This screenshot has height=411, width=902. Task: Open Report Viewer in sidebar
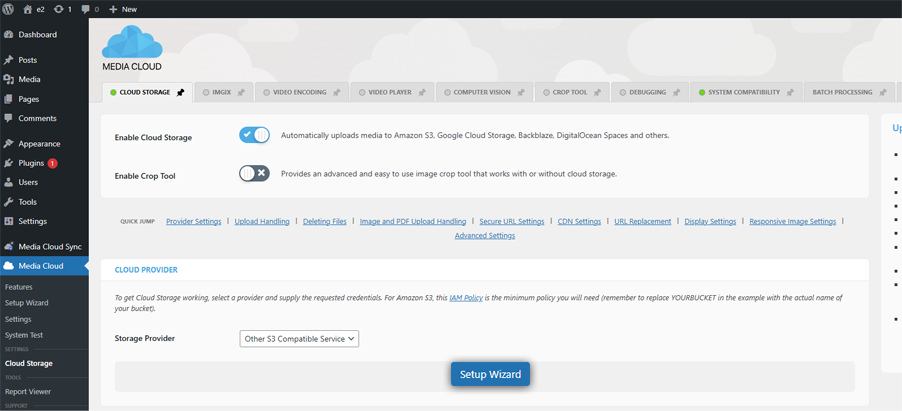click(28, 391)
